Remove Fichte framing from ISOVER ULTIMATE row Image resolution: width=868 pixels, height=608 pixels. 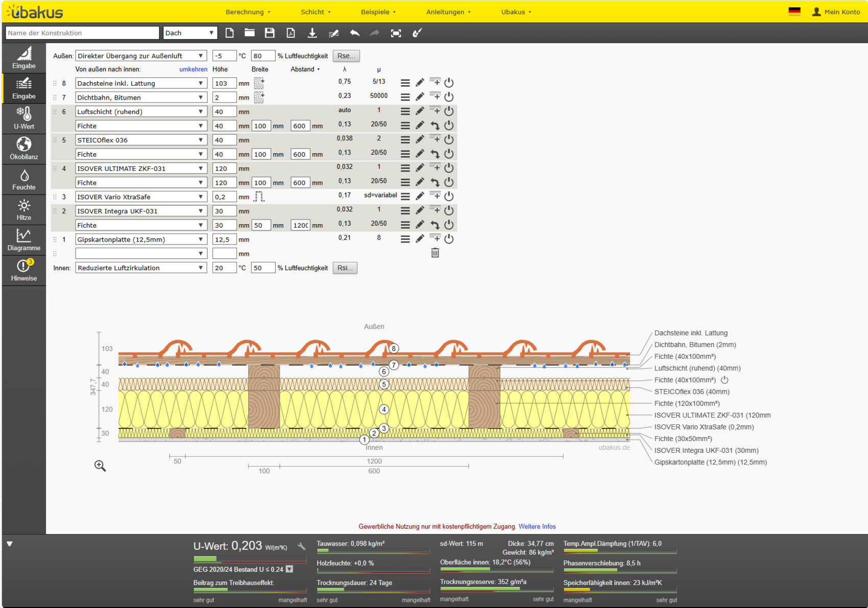coord(435,182)
